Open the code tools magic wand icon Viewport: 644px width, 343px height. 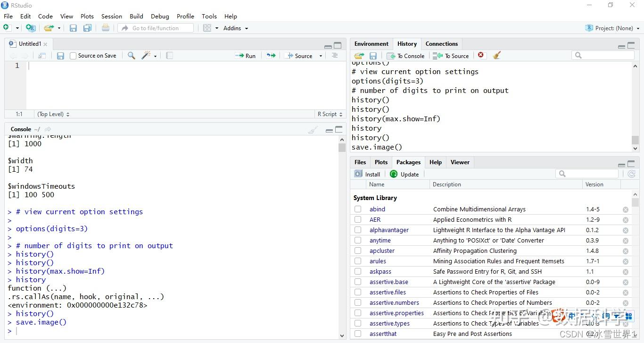[145, 55]
